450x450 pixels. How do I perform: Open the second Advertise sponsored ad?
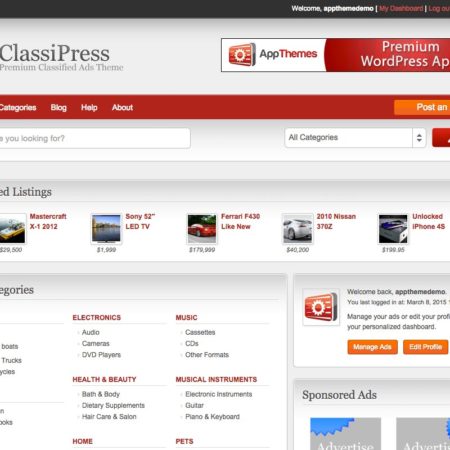coord(423,434)
